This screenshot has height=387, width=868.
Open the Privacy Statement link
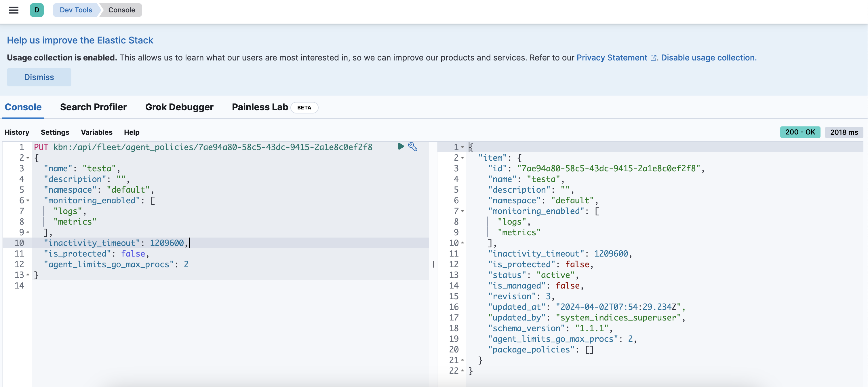point(612,58)
